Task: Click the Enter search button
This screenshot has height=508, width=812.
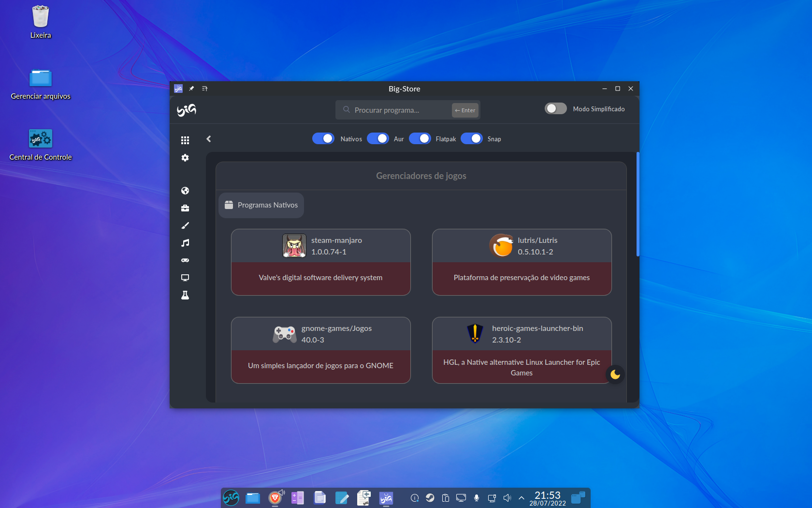Action: (465, 110)
